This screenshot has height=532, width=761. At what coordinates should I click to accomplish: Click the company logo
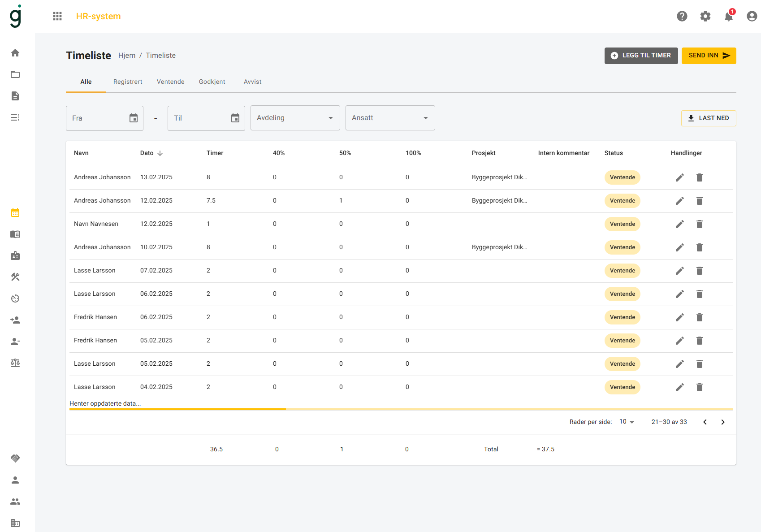tap(16, 16)
